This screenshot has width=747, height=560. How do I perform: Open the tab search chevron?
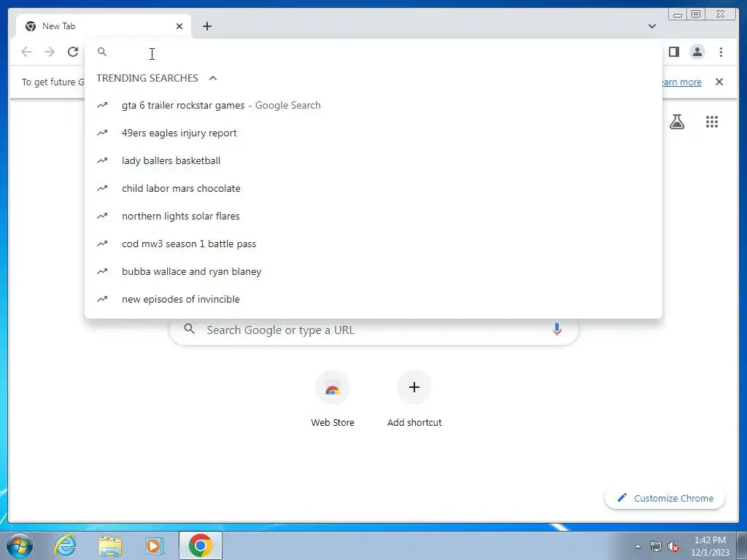[x=652, y=26]
